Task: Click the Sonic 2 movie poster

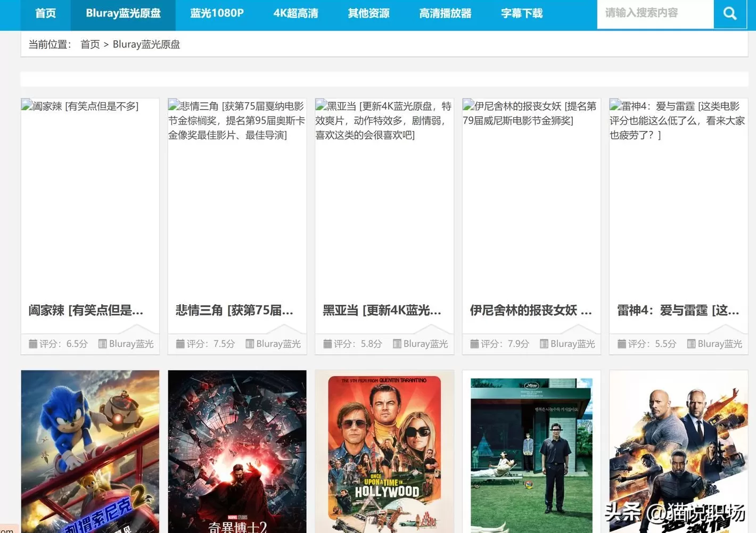Action: [90, 451]
